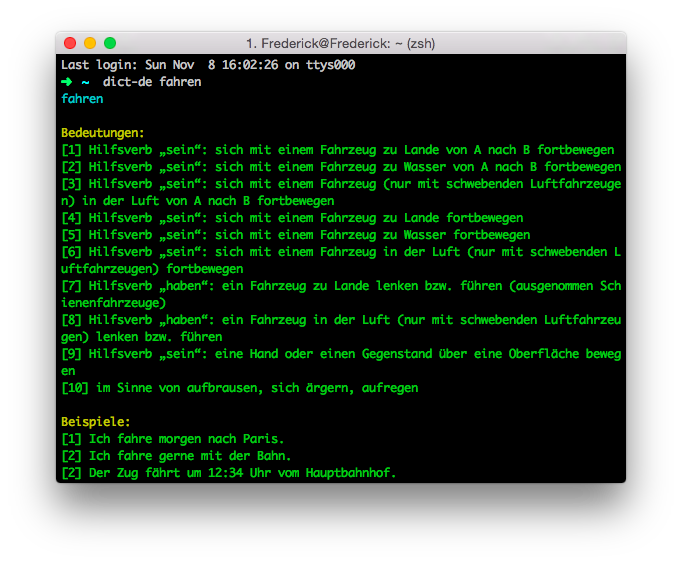Click the yellow "Bedeutungen:" heading
This screenshot has height=563, width=682.
coord(102,133)
